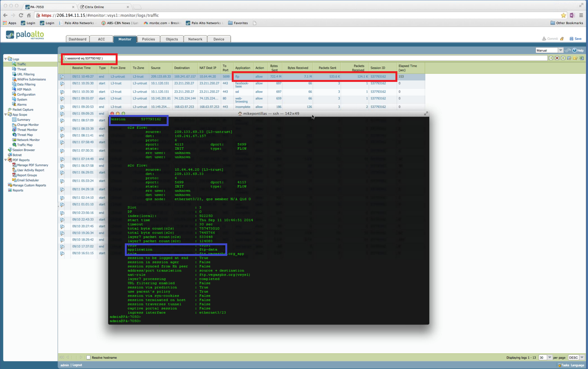Open Session Browser in the sidebar
This screenshot has height=369, width=588.
(24, 150)
